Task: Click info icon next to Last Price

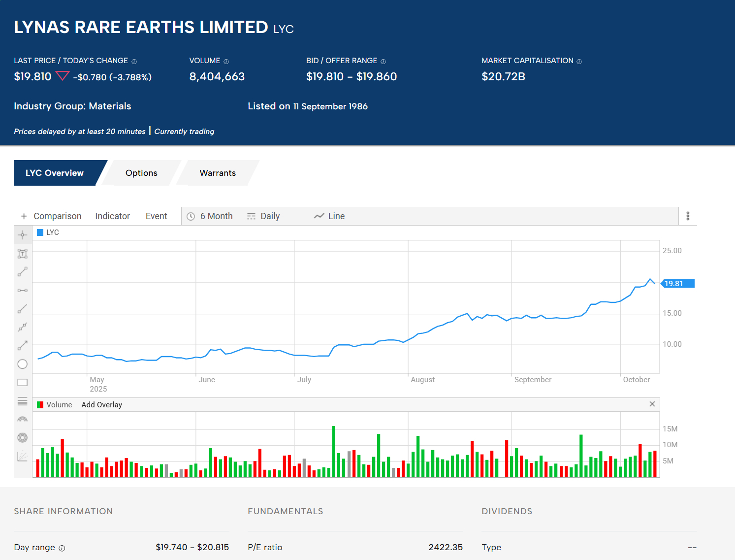Action: pos(134,62)
